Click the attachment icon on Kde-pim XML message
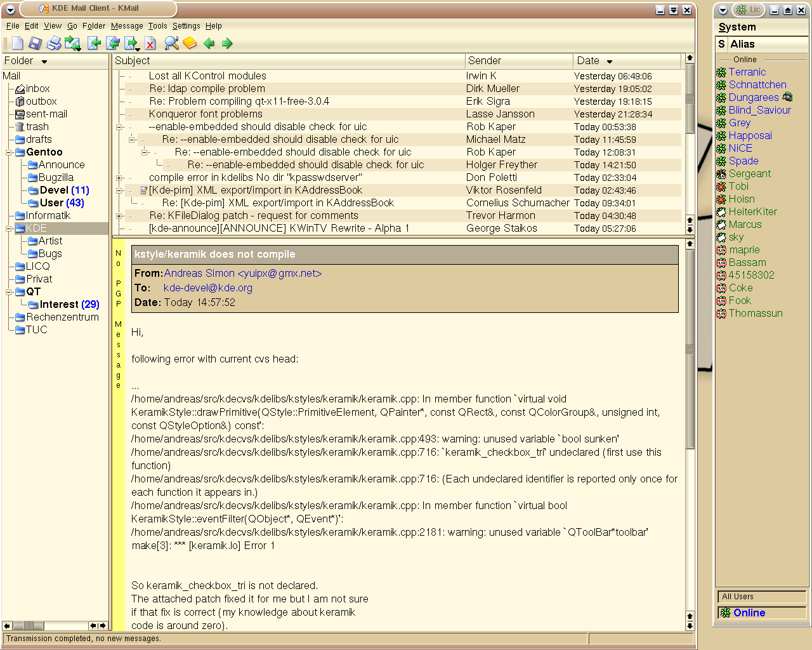The height and width of the screenshot is (650, 812). coord(143,190)
